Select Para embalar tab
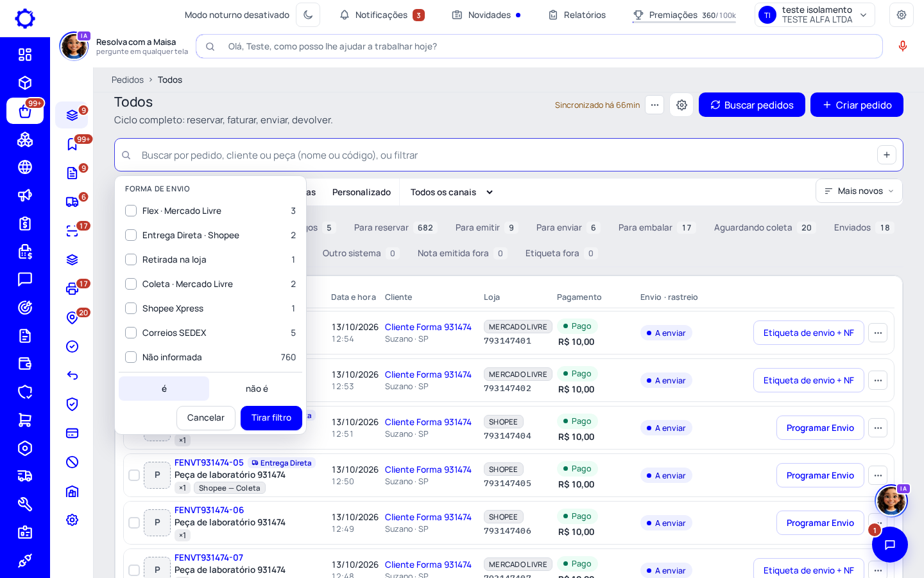This screenshot has width=924, height=578. pyautogui.click(x=656, y=227)
